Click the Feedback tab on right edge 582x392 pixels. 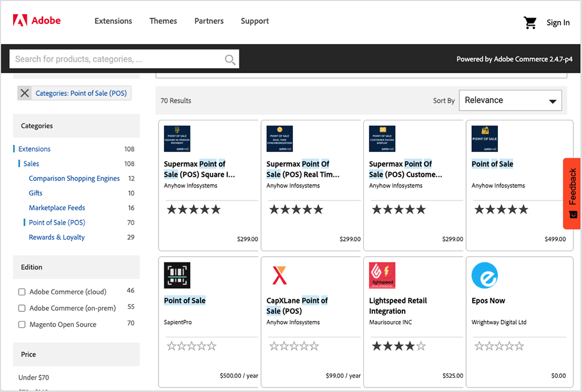point(572,194)
